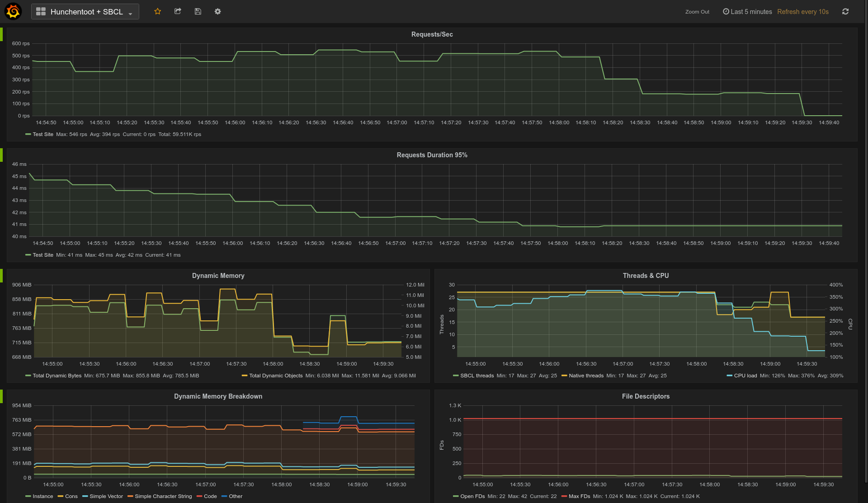Viewport: 868px width, 503px height.
Task: Click the save dashboard icon
Action: point(198,11)
